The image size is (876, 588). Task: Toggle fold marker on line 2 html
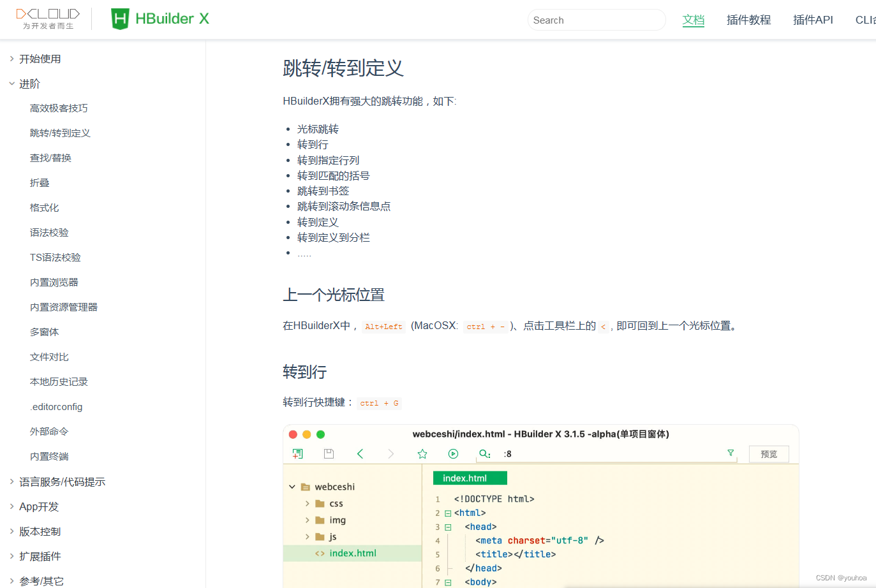click(448, 513)
